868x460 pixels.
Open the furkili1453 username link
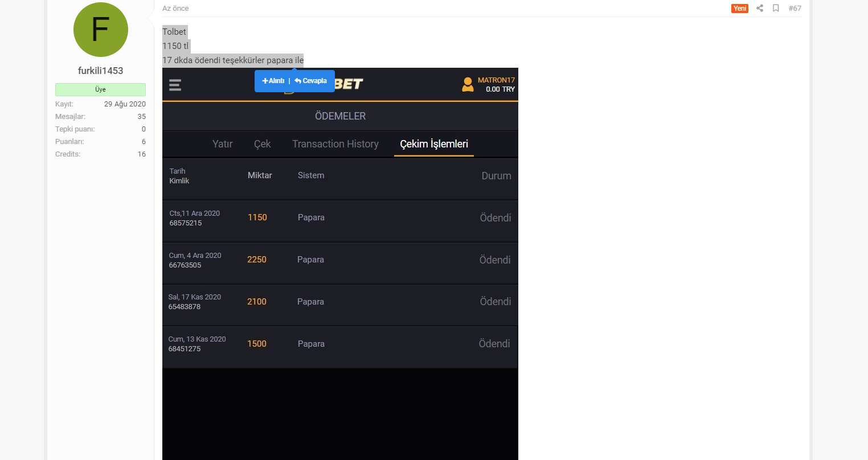100,71
